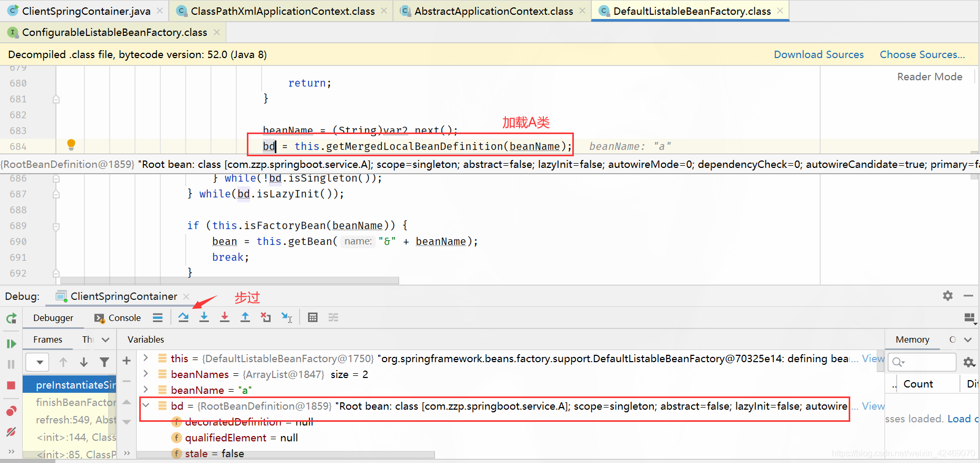Viewport: 980px width, 463px height.
Task: Click the Step Into debugger icon
Action: [204, 317]
